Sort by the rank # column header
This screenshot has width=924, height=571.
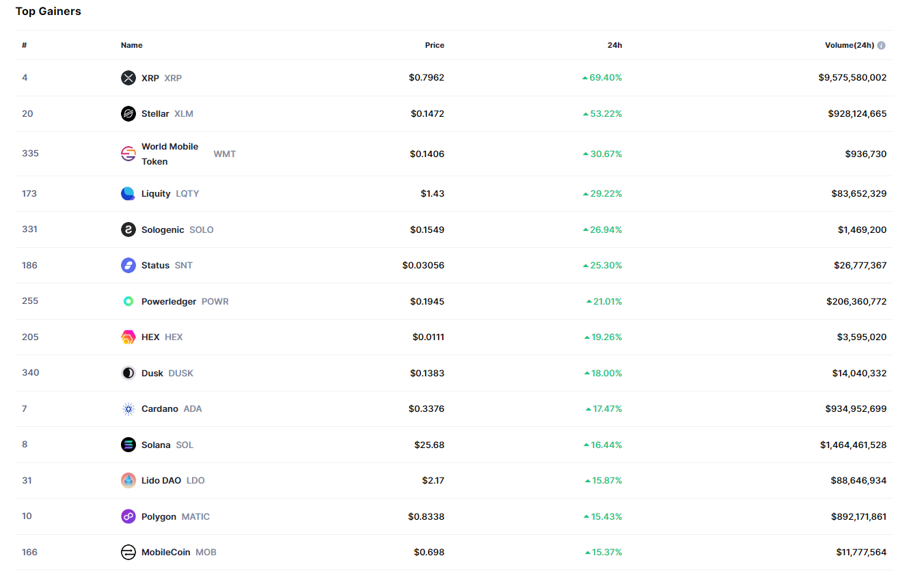click(x=25, y=45)
